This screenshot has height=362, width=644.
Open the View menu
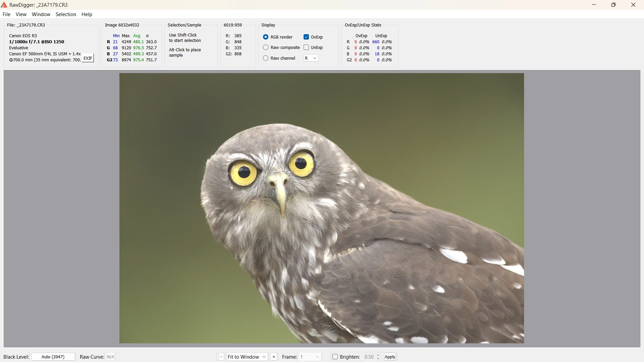pyautogui.click(x=21, y=14)
